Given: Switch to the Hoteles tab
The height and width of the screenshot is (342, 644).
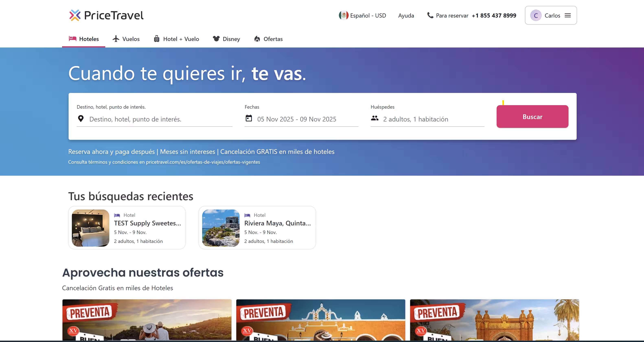Looking at the screenshot, I should point(83,39).
